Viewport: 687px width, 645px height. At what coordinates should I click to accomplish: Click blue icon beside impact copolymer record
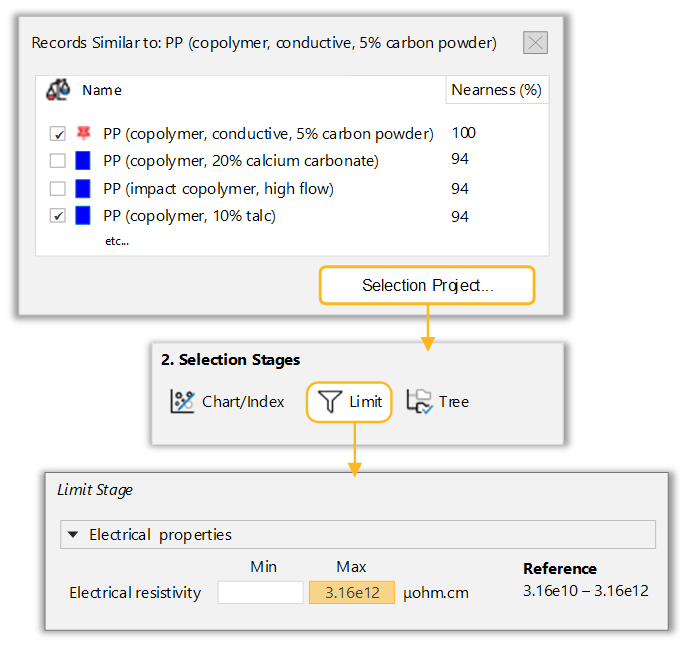coord(83,188)
